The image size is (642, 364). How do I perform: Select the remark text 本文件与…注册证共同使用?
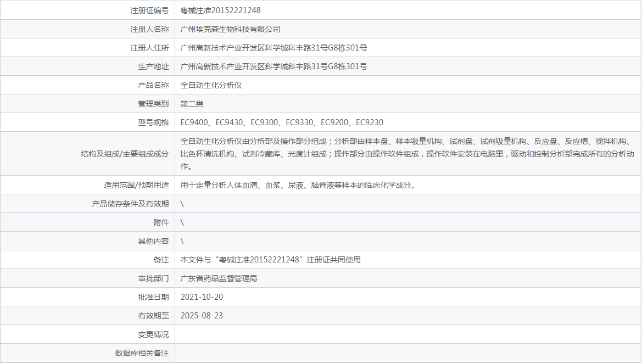[271, 260]
